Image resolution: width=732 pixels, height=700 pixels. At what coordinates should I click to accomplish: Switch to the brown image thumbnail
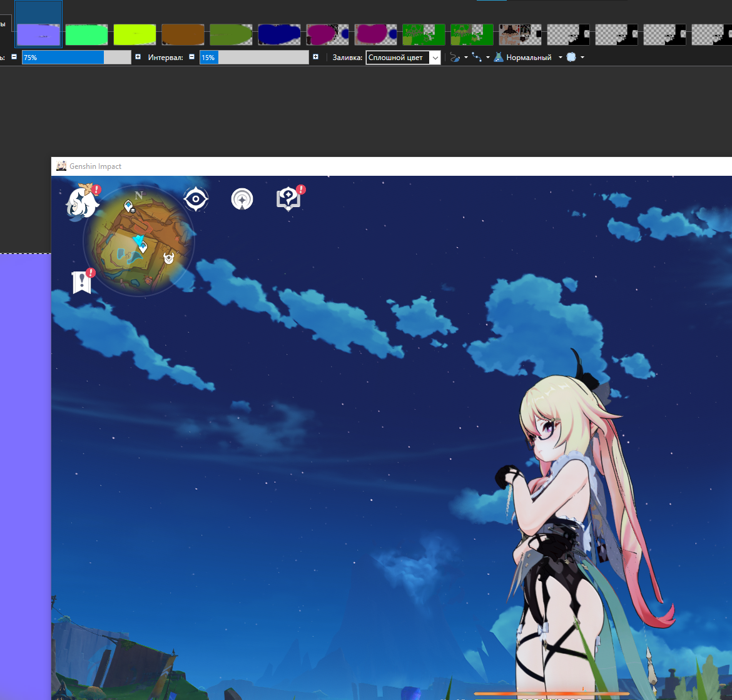[x=183, y=34]
